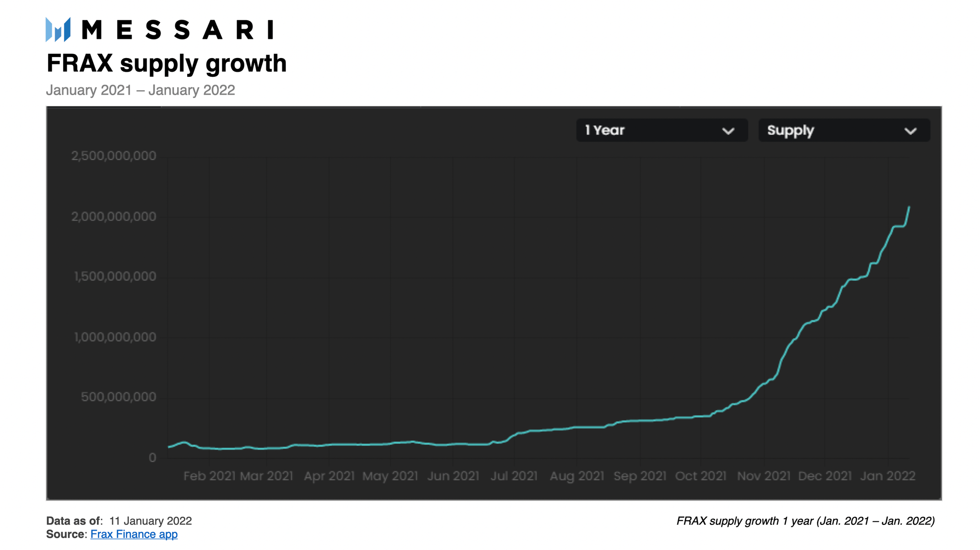The image size is (980, 550).
Task: Open the Frax Finance app link
Action: click(134, 534)
